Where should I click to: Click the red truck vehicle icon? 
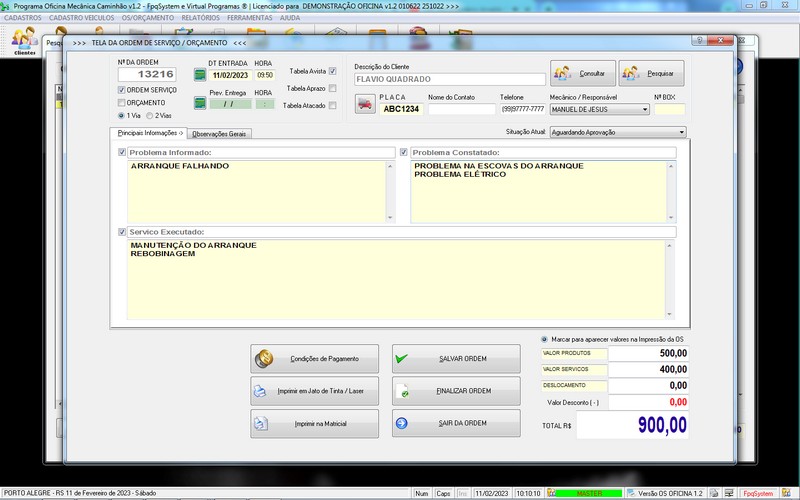tap(365, 104)
